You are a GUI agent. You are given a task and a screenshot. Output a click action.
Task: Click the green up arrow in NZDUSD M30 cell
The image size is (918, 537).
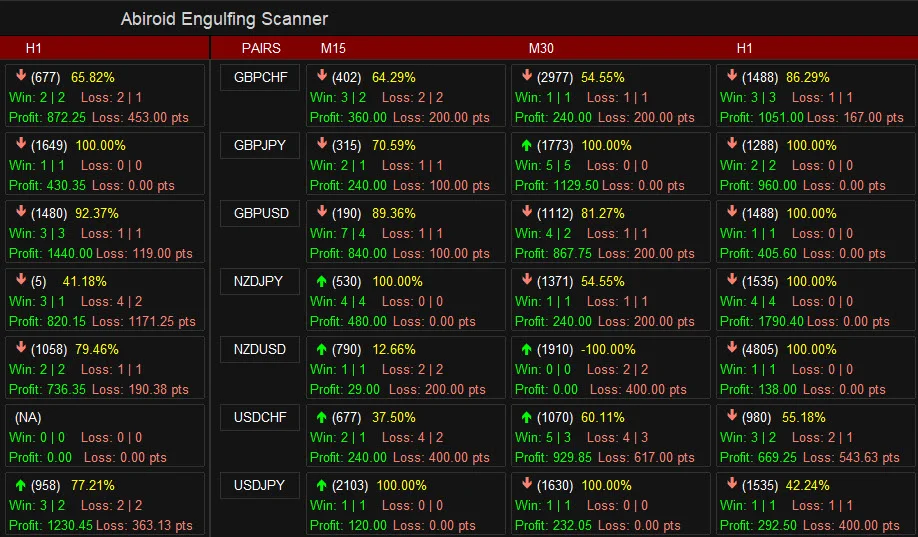point(527,349)
